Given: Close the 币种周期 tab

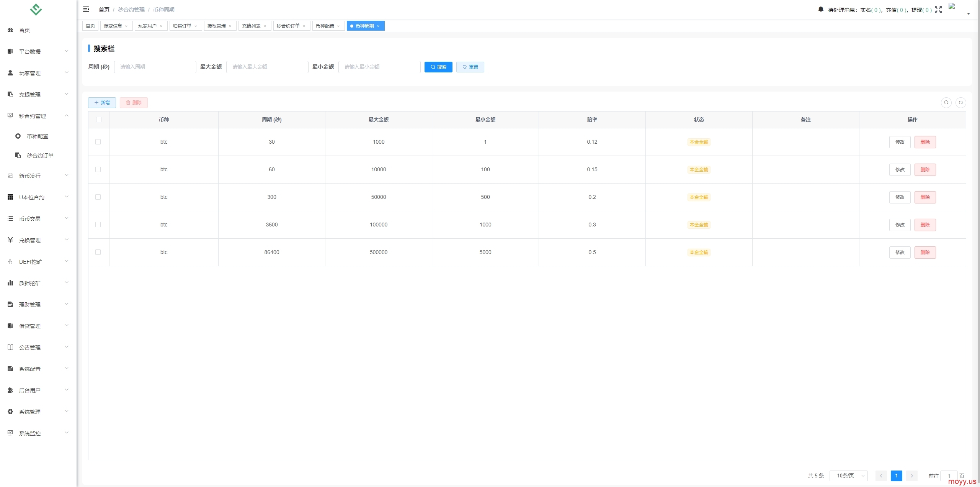Looking at the screenshot, I should [x=378, y=26].
